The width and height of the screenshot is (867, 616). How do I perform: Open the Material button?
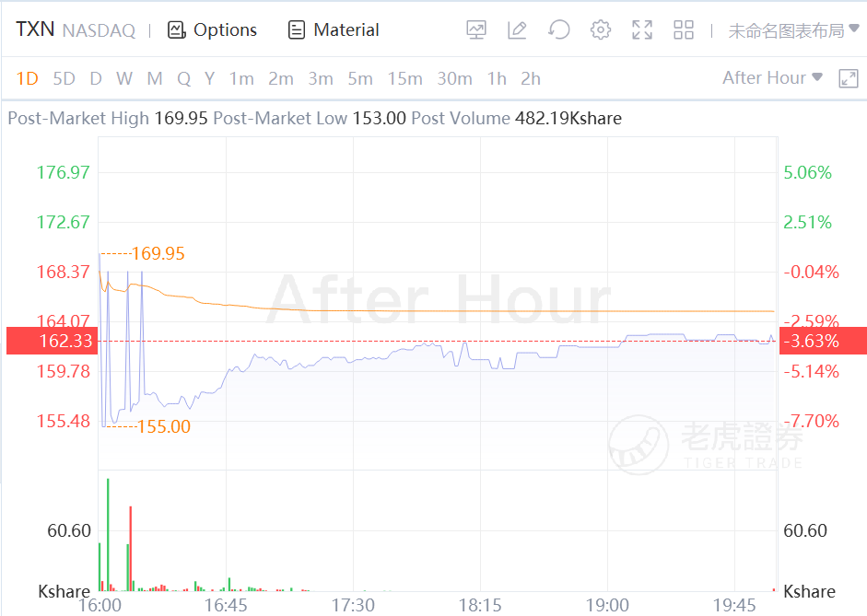(x=334, y=30)
